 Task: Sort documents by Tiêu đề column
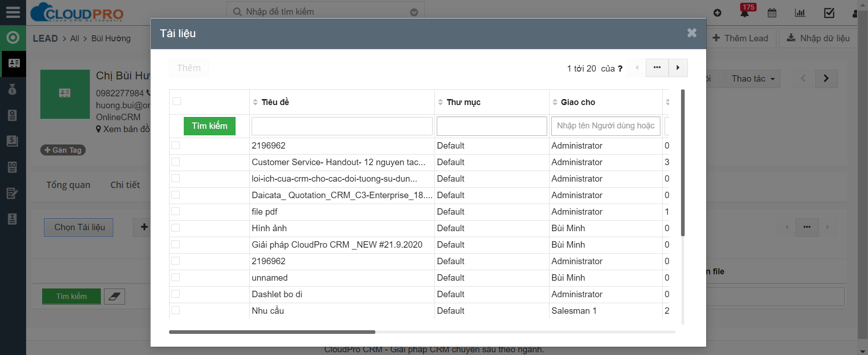[x=275, y=102]
